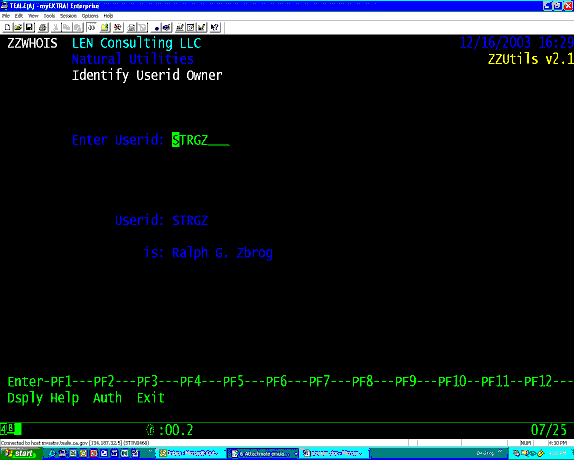Expand the Desktop toolbar chevron
Viewport: 576px width, 461px height.
[x=500, y=452]
